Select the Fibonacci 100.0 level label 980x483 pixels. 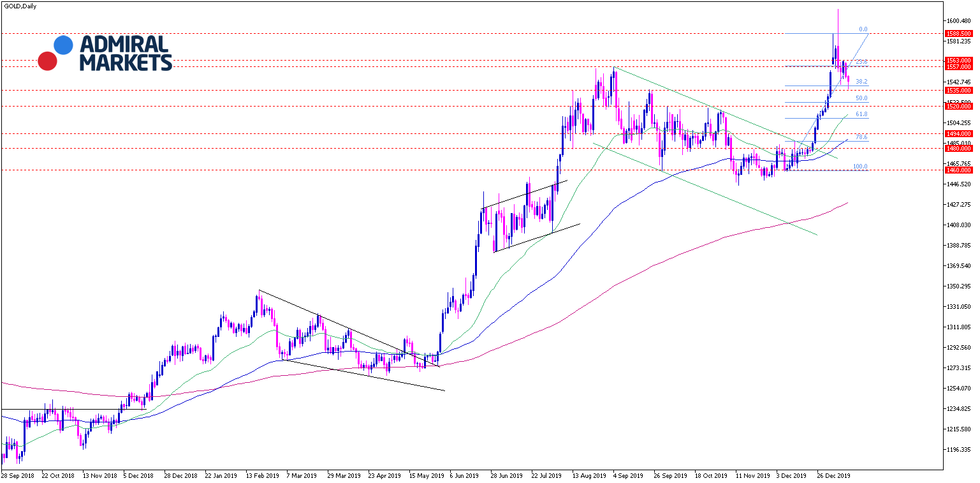tap(860, 167)
